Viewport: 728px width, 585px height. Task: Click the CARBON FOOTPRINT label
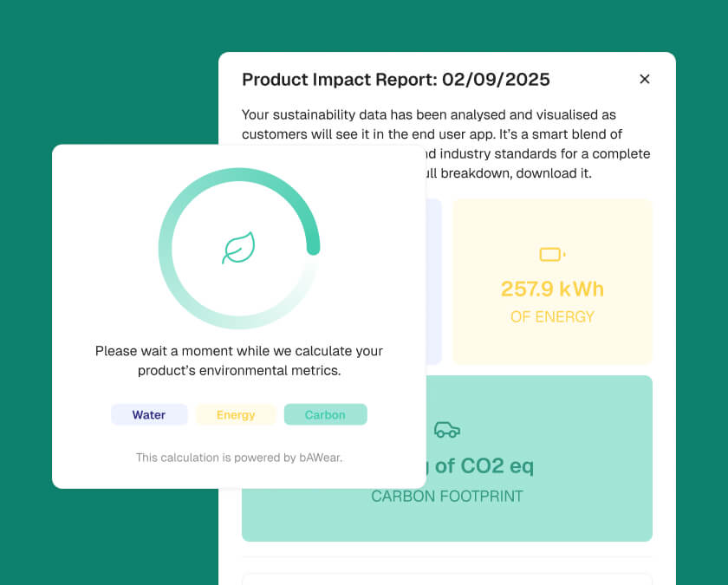tap(447, 497)
